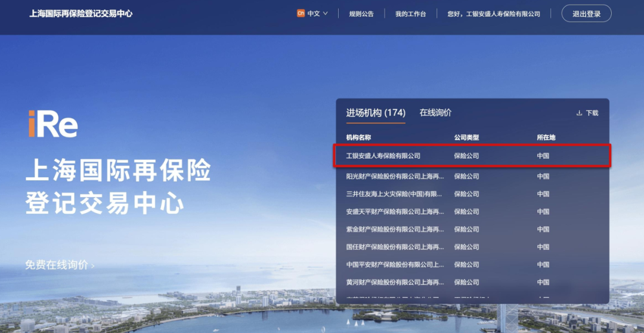644x333 pixels.
Task: Open 规则公告 in the top navigation
Action: click(x=361, y=14)
